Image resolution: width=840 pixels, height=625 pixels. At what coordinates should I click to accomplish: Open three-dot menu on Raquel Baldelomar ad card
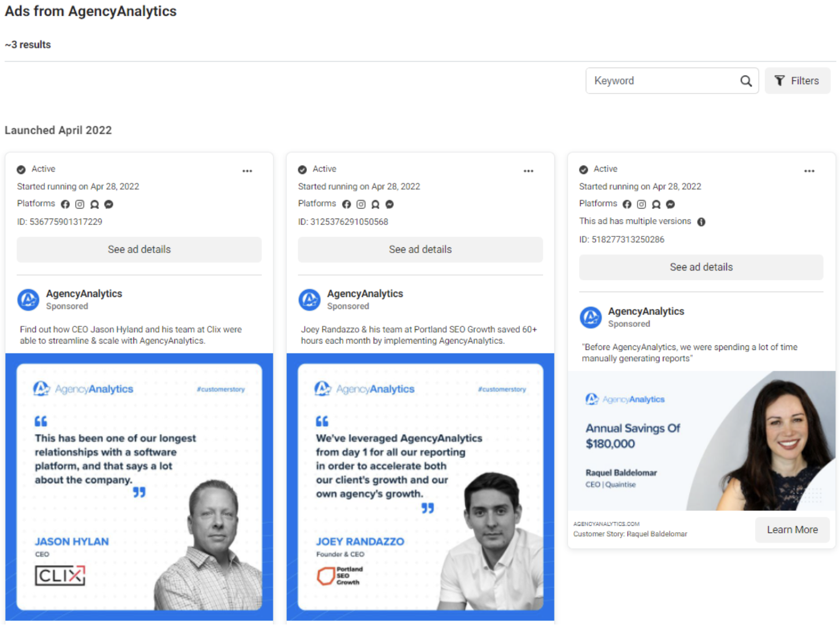pyautogui.click(x=809, y=171)
